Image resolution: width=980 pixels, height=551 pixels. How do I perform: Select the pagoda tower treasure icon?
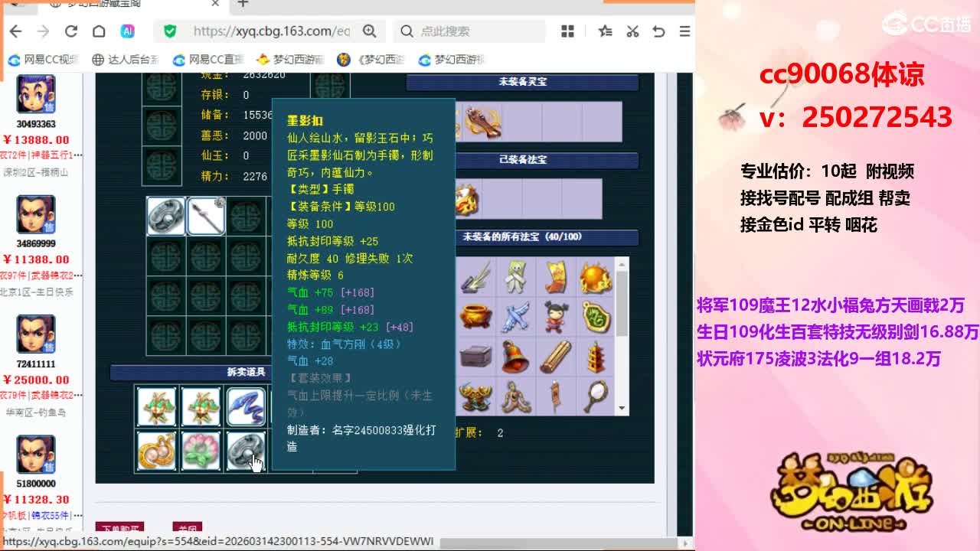(x=596, y=357)
